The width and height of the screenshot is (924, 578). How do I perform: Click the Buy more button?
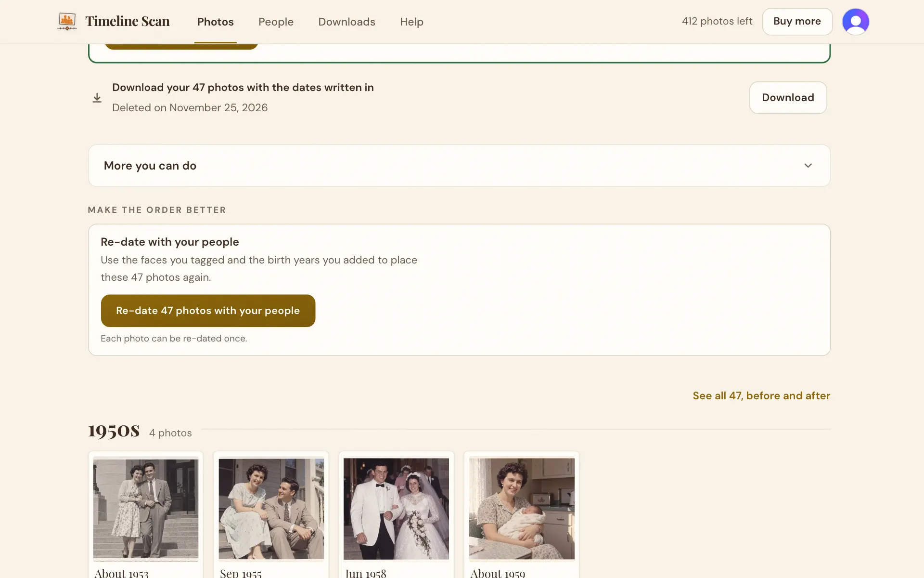coord(797,22)
